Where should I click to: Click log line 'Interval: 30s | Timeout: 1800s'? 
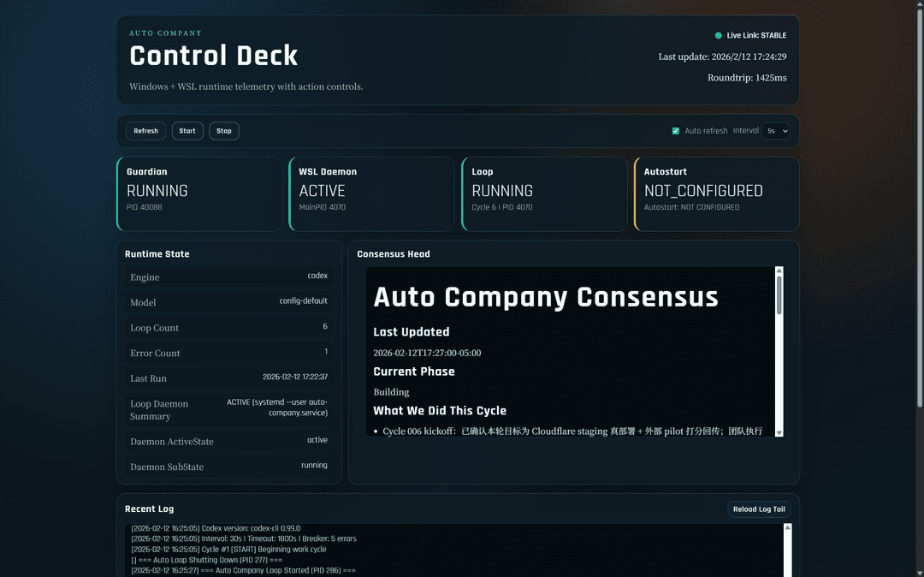click(243, 538)
